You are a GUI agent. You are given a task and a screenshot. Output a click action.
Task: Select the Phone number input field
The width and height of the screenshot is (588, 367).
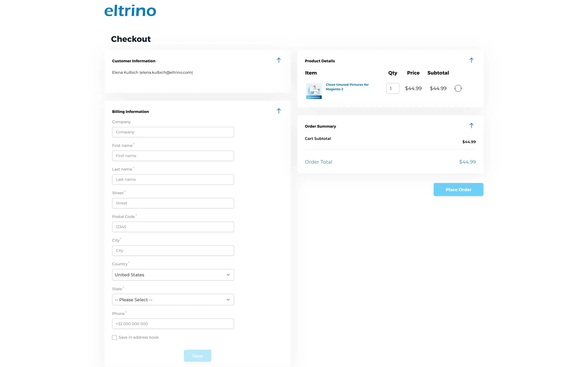tap(173, 323)
